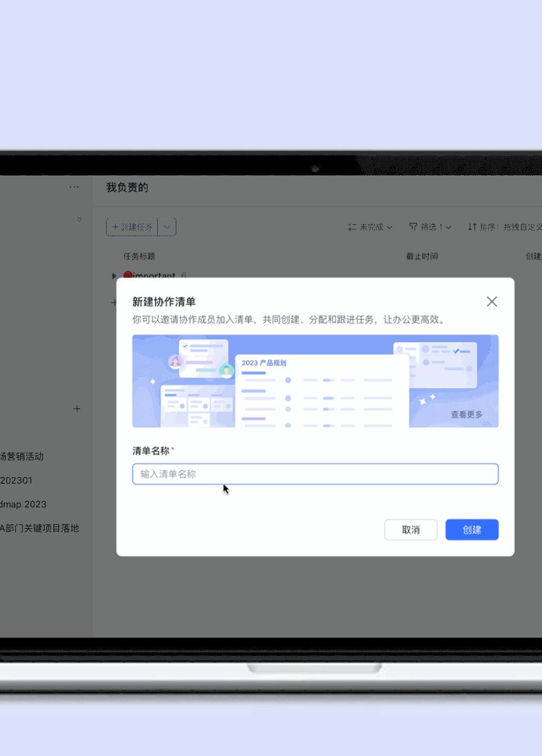Screen dimensions: 542x756
Task: Click the 我负责的 page title
Action: point(127,187)
